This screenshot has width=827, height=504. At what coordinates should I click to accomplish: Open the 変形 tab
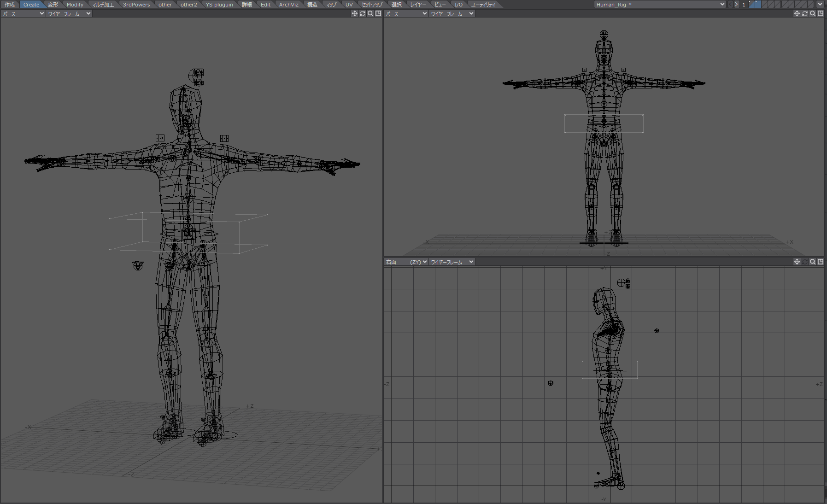point(53,5)
